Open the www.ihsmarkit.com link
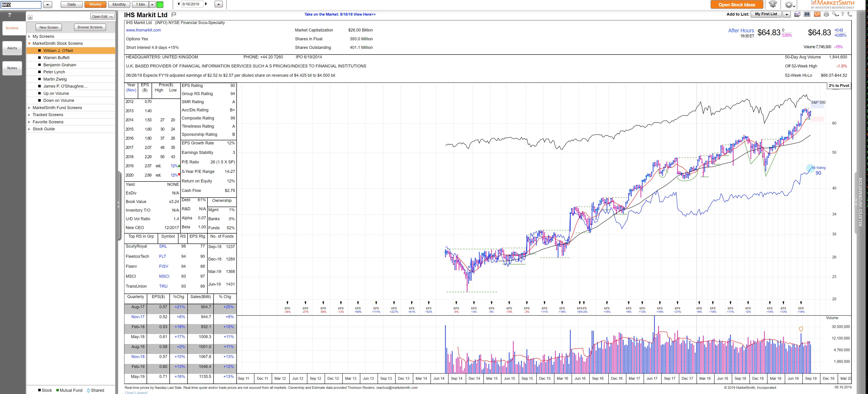The width and height of the screenshot is (868, 394). (144, 30)
